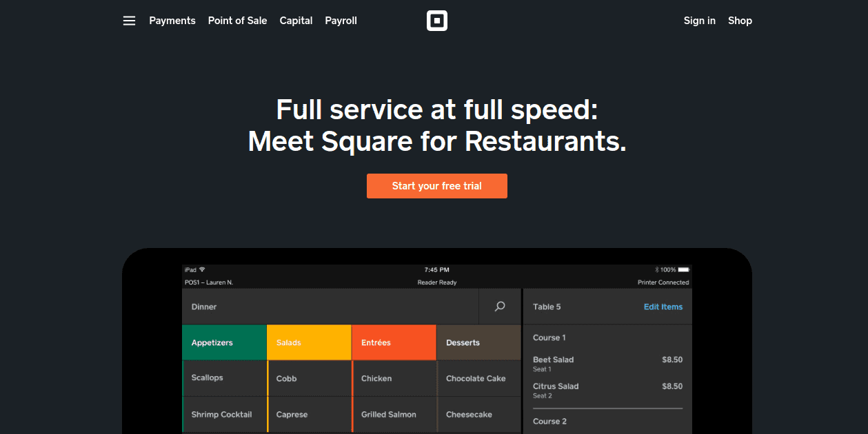Select the Chicken entrée
This screenshot has height=434, width=868.
(394, 378)
